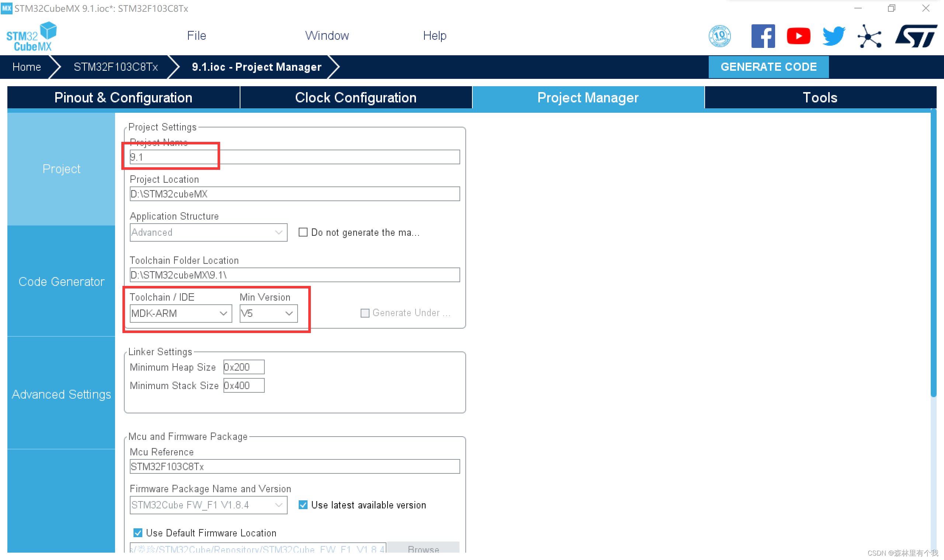Click the ST community network star icon
The width and height of the screenshot is (944, 560).
869,36
